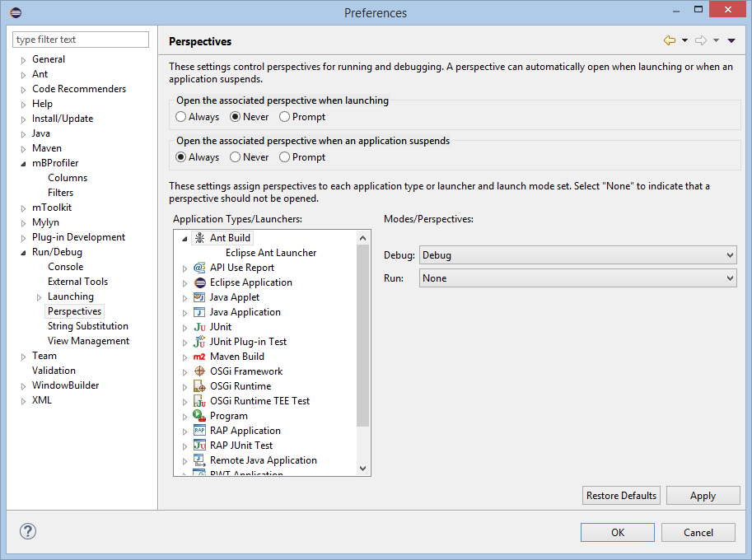This screenshot has height=560, width=752.
Task: Click the RAP Application icon
Action: pyautogui.click(x=199, y=431)
